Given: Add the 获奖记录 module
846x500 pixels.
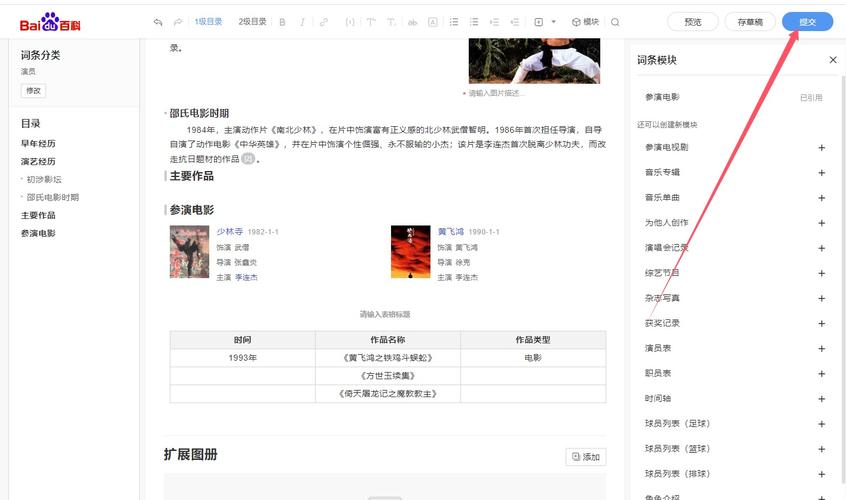Looking at the screenshot, I should [x=821, y=323].
